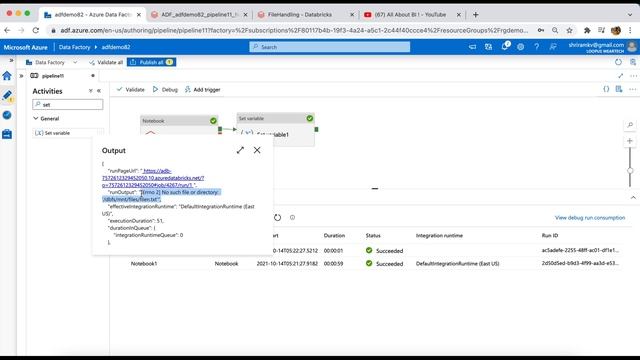Click the info icon beside refresh

click(x=292, y=218)
